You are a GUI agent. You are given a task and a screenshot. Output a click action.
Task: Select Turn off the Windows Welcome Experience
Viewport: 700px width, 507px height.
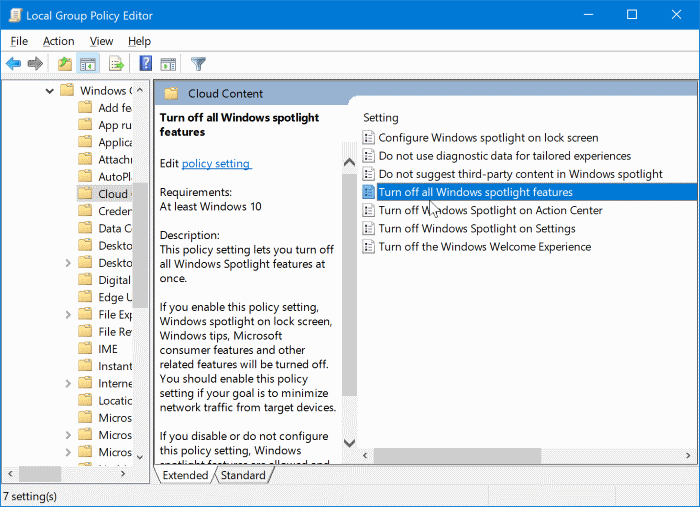point(485,246)
